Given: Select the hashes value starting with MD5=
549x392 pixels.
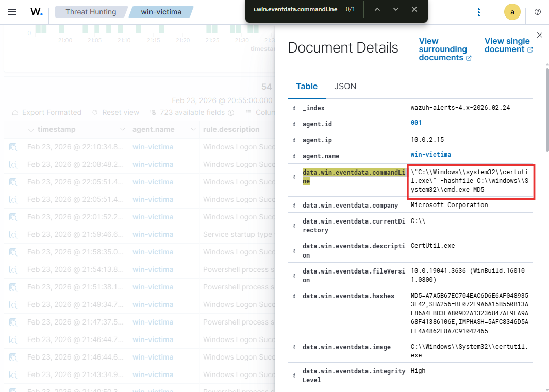Looking at the screenshot, I should (x=470, y=313).
